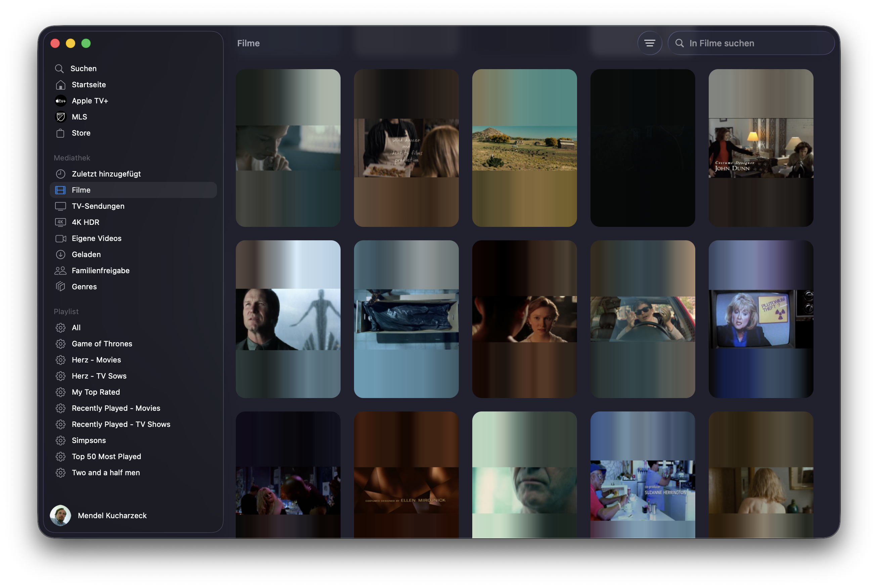Open movie showing man biting his hand

click(288, 148)
